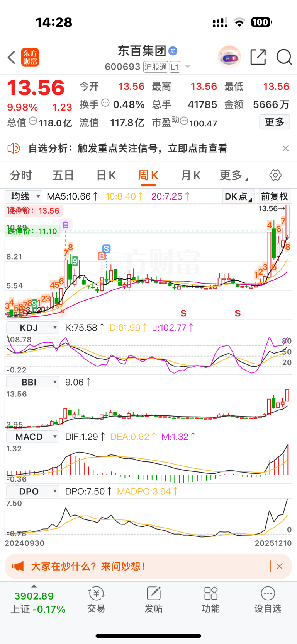Tap the 沪股通 tag
297x644 pixels.
(x=156, y=67)
